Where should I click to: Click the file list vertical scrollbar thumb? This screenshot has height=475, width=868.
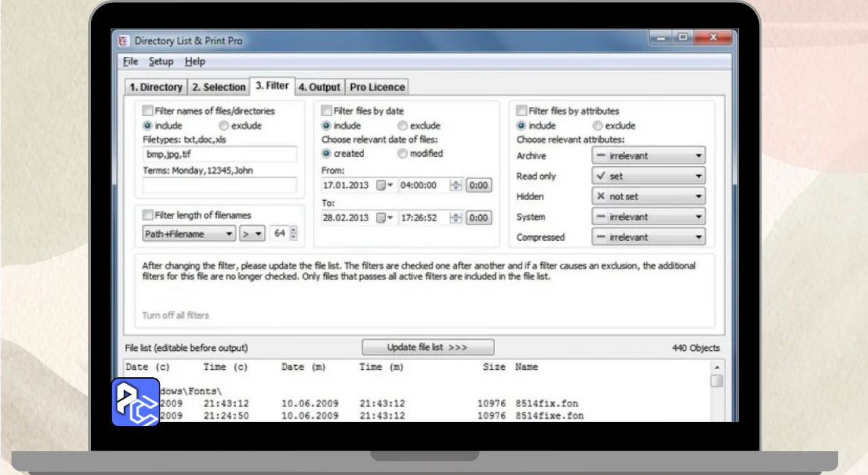pyautogui.click(x=716, y=381)
